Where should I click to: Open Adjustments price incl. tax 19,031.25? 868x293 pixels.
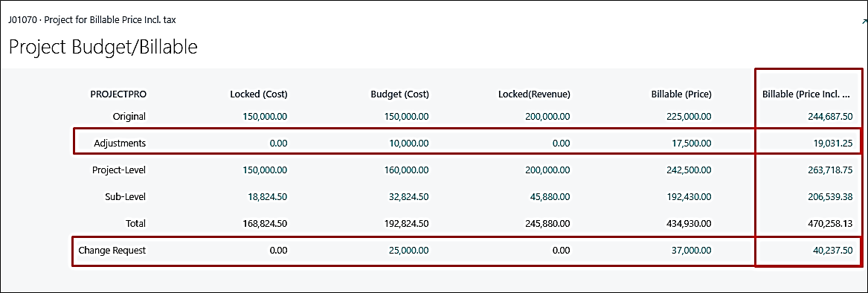pyautogui.click(x=832, y=144)
